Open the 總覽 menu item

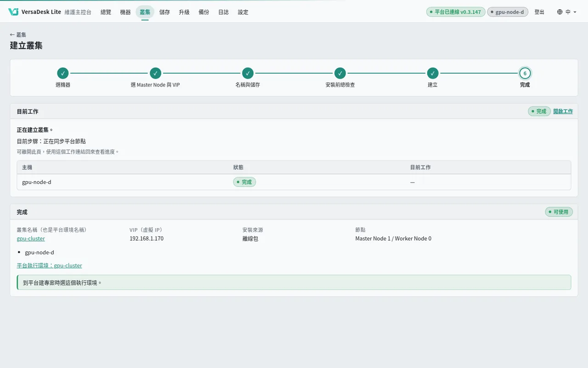click(x=106, y=12)
